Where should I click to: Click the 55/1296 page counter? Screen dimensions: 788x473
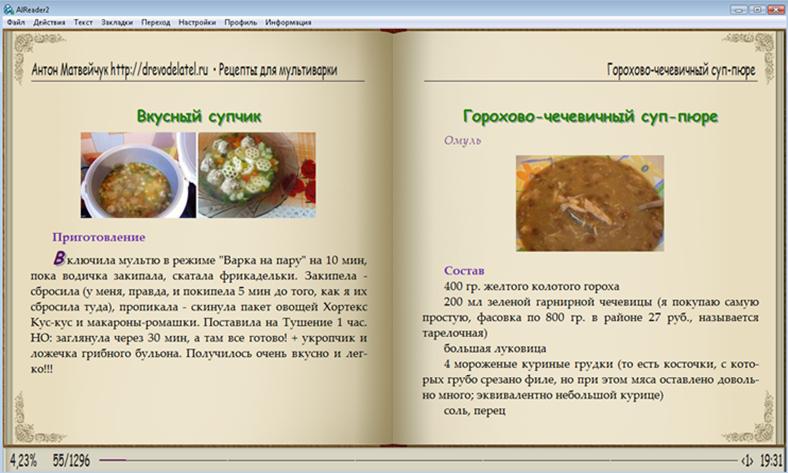(73, 461)
